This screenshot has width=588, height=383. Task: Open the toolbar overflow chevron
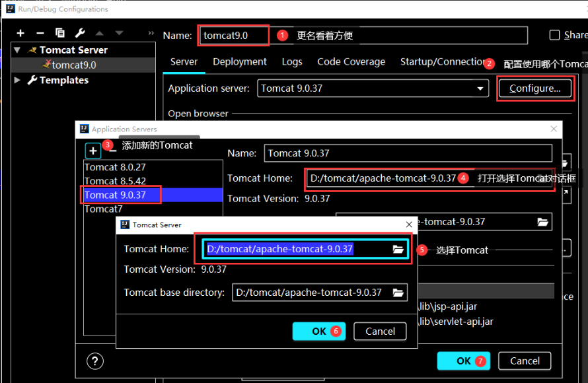point(150,32)
